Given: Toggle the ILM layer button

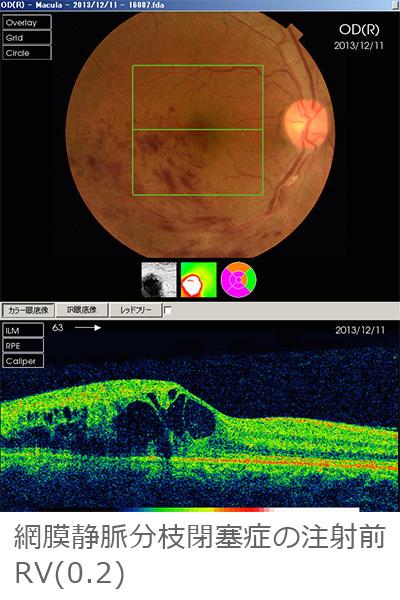Looking at the screenshot, I should (23, 330).
